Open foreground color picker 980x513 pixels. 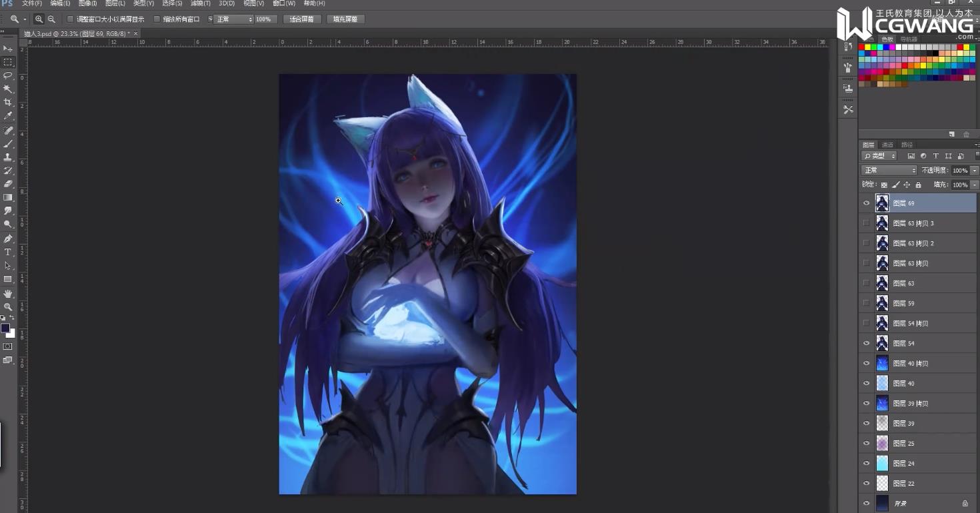[5, 328]
